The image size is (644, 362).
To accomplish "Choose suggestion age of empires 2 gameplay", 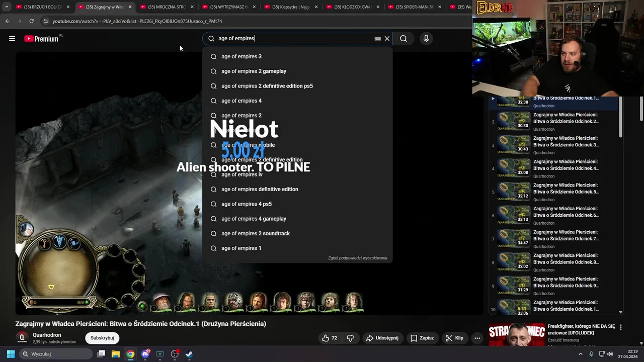I will 297,71.
